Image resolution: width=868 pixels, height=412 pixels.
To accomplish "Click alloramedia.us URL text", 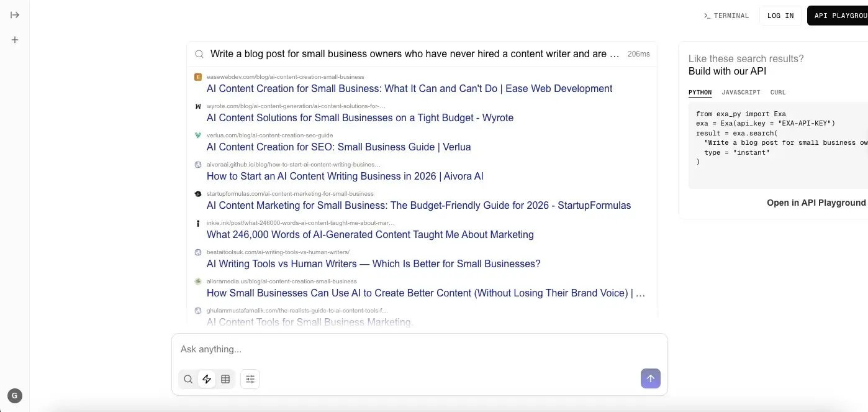I will coord(281,282).
